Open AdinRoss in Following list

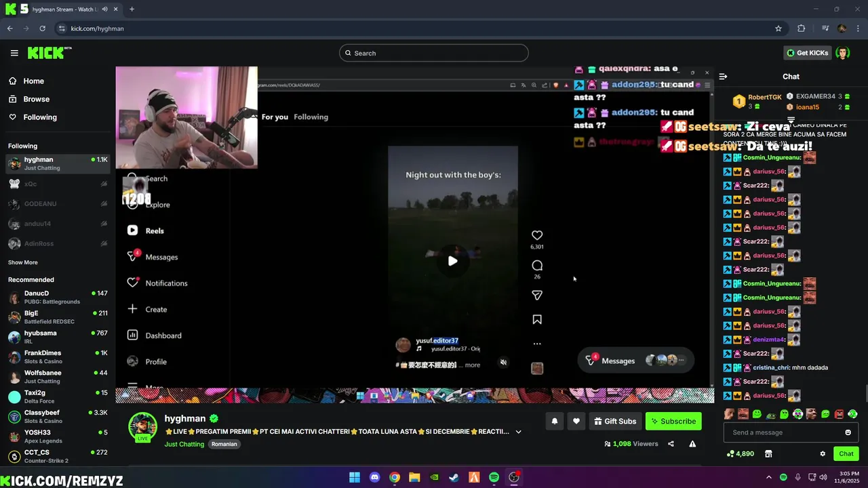pos(57,243)
